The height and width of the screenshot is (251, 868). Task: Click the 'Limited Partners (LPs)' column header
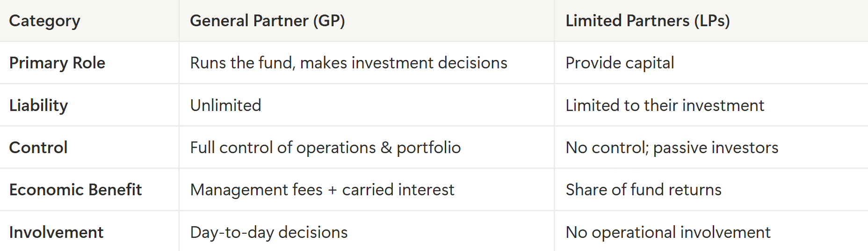(648, 21)
